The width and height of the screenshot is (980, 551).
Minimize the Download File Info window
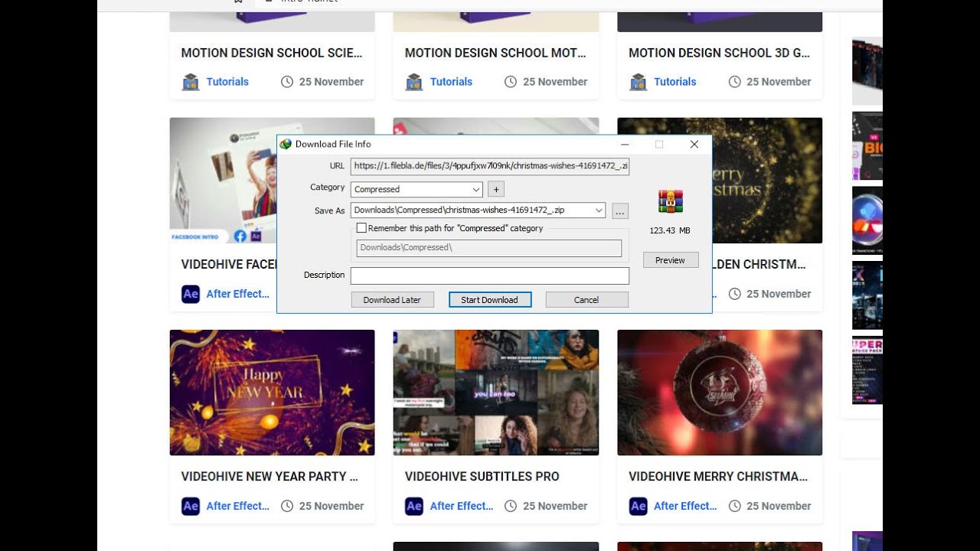pos(625,144)
